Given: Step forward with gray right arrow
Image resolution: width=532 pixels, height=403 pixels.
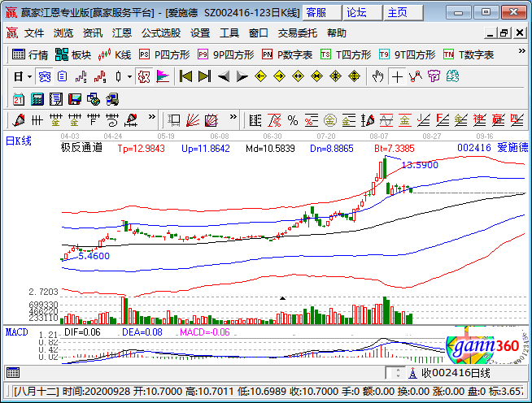Looking at the screenshot, I should (x=242, y=76).
